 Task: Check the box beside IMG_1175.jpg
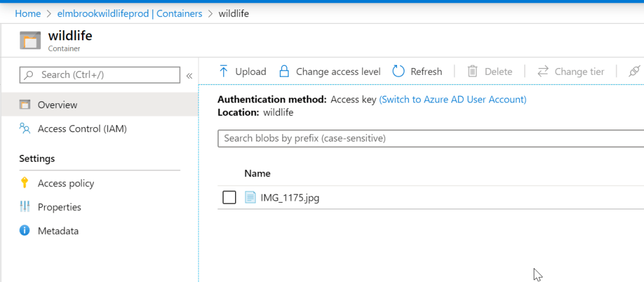pyautogui.click(x=229, y=198)
